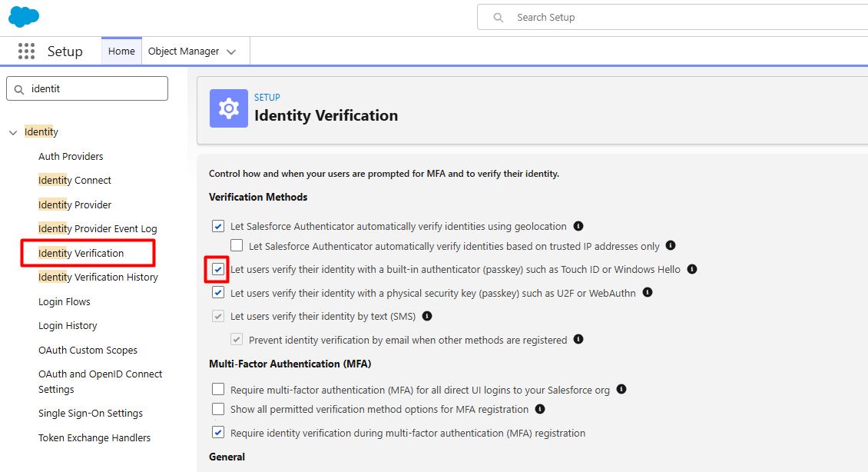Switch to the Home tab

pyautogui.click(x=121, y=51)
